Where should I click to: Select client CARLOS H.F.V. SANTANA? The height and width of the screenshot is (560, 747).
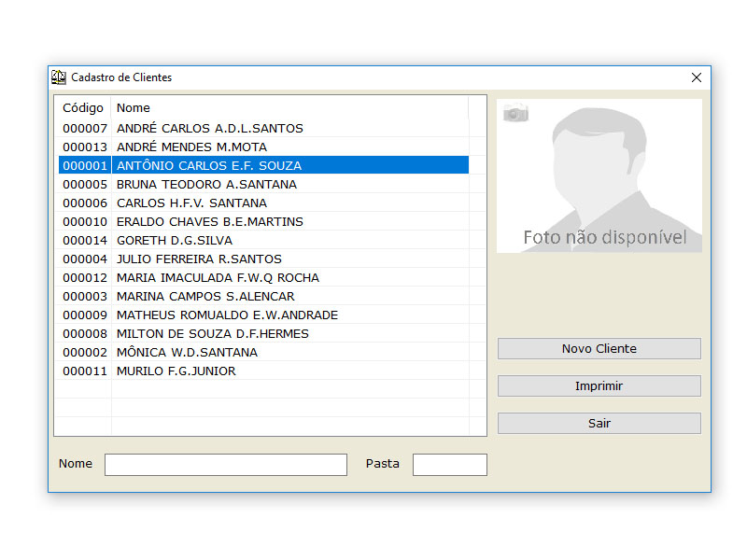pyautogui.click(x=191, y=203)
